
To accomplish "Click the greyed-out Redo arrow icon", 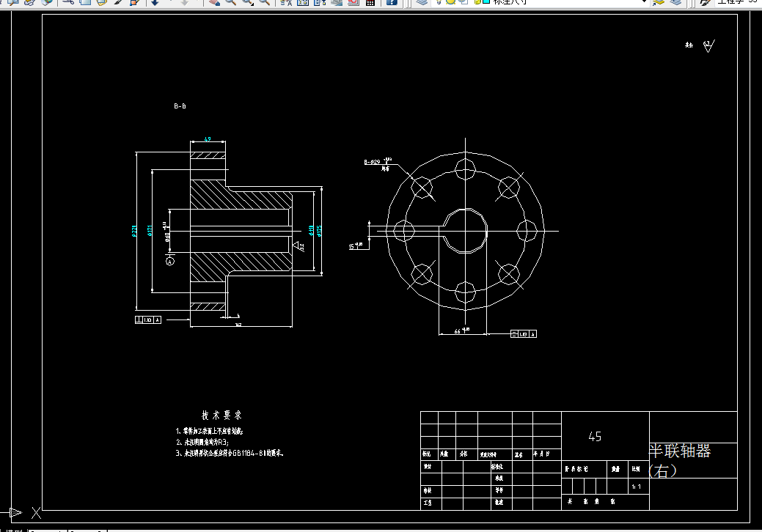I will click(x=185, y=2).
